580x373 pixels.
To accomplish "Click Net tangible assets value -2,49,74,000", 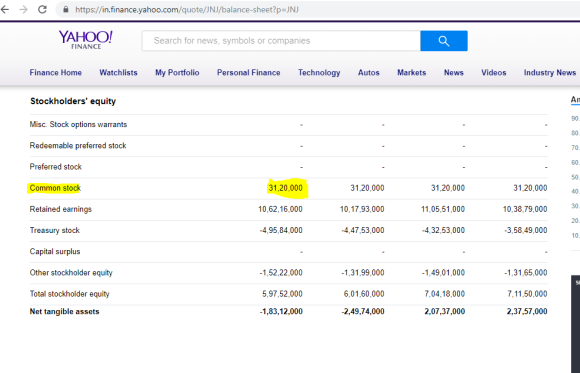I will [363, 312].
